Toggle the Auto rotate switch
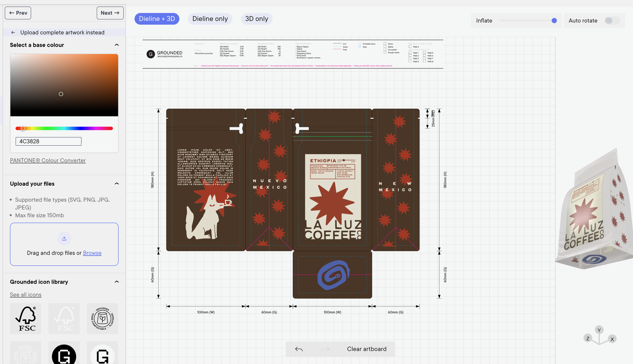Viewport: 633px width, 364px height. (612, 20)
